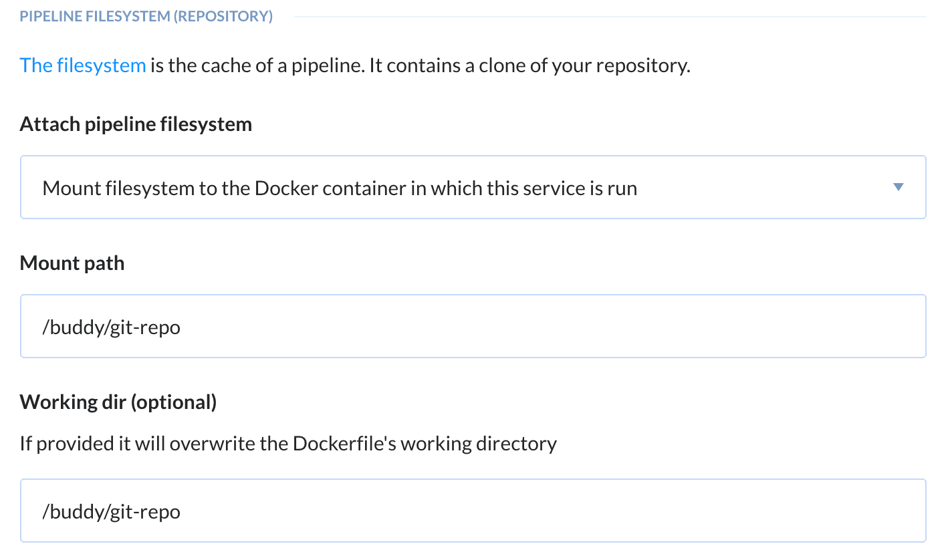Place cursor in Working dir '/buddy/git-repo' text
Image resolution: width=948 pixels, height=560 pixels.
tap(111, 512)
